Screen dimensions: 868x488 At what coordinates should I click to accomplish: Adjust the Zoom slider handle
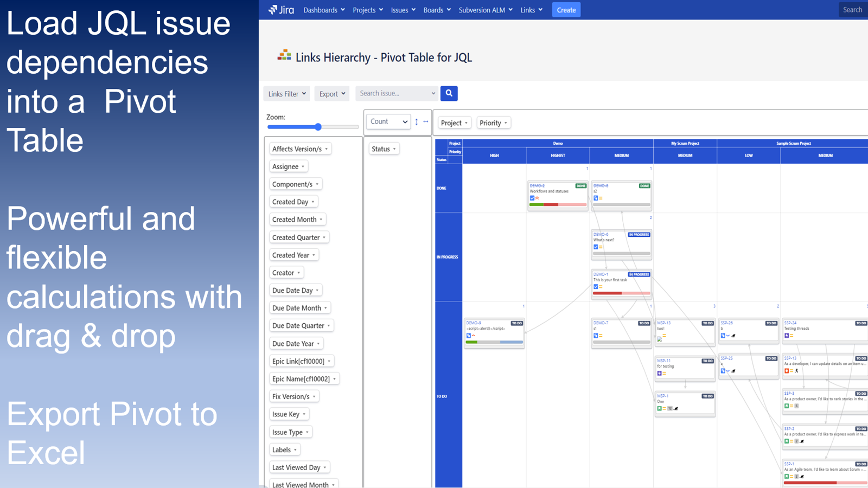pos(318,127)
